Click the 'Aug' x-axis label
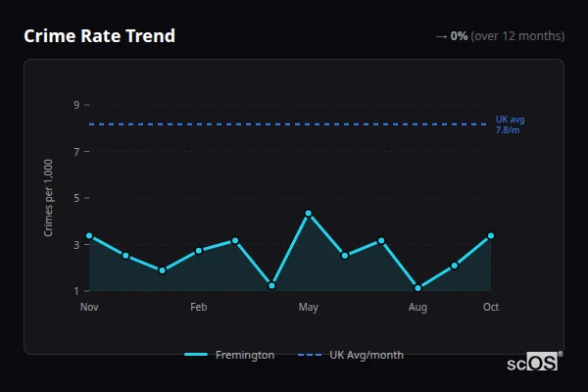This screenshot has height=392, width=588. pyautogui.click(x=417, y=307)
